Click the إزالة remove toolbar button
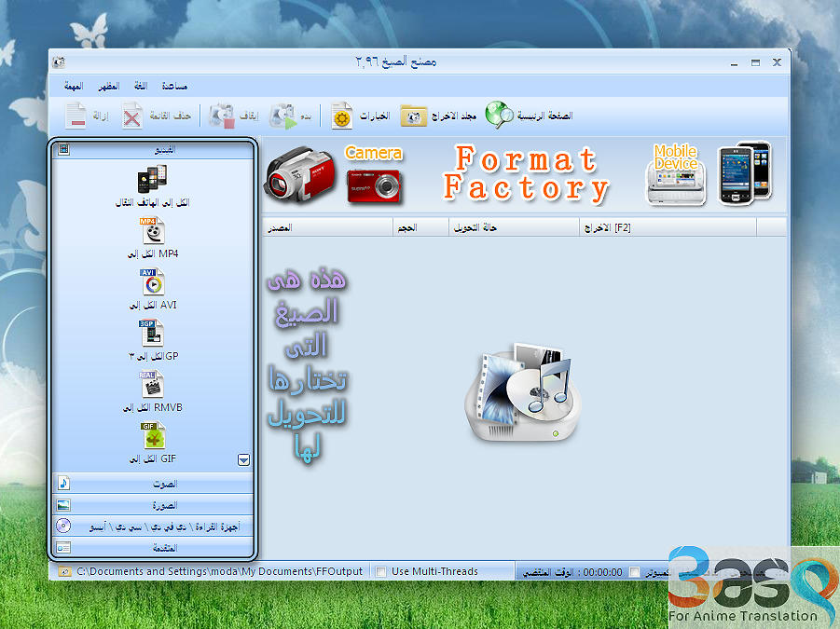The height and width of the screenshot is (629, 840). [87, 116]
